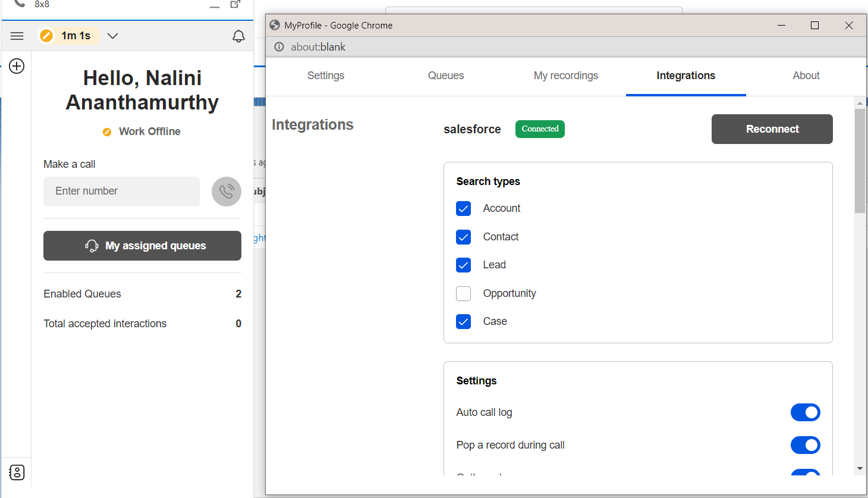Click the notification bell icon
Screen dimensions: 868x498
click(238, 36)
